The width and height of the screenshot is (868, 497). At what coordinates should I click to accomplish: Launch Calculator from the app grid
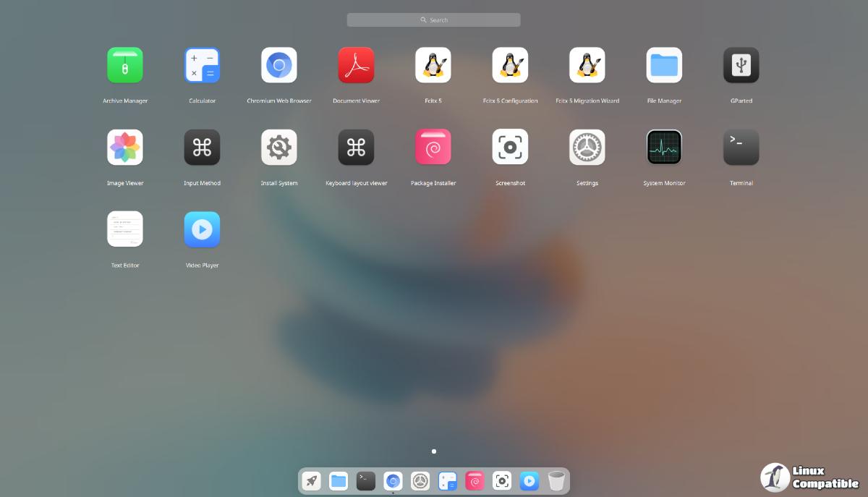coord(202,66)
